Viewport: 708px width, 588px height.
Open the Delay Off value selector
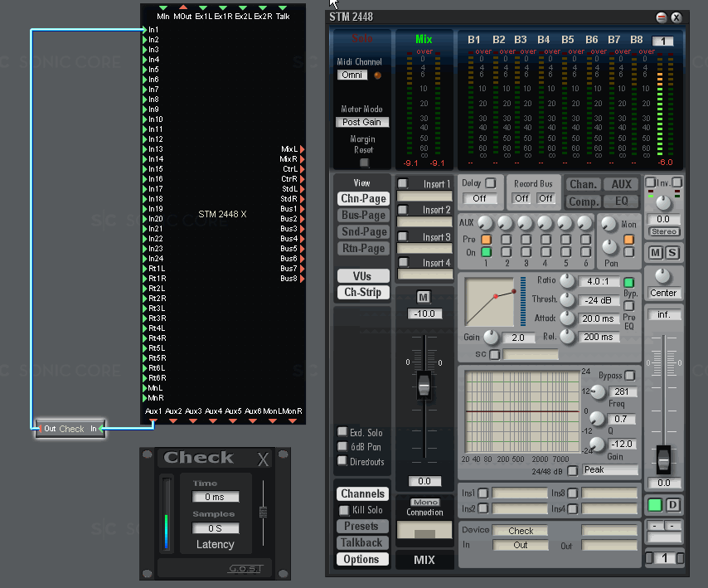point(479,198)
